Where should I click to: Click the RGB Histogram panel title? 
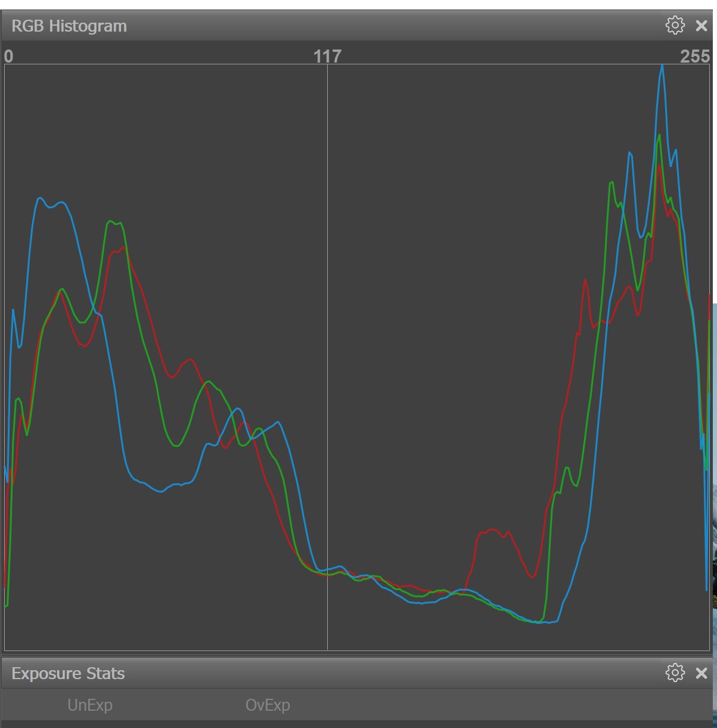pos(69,26)
